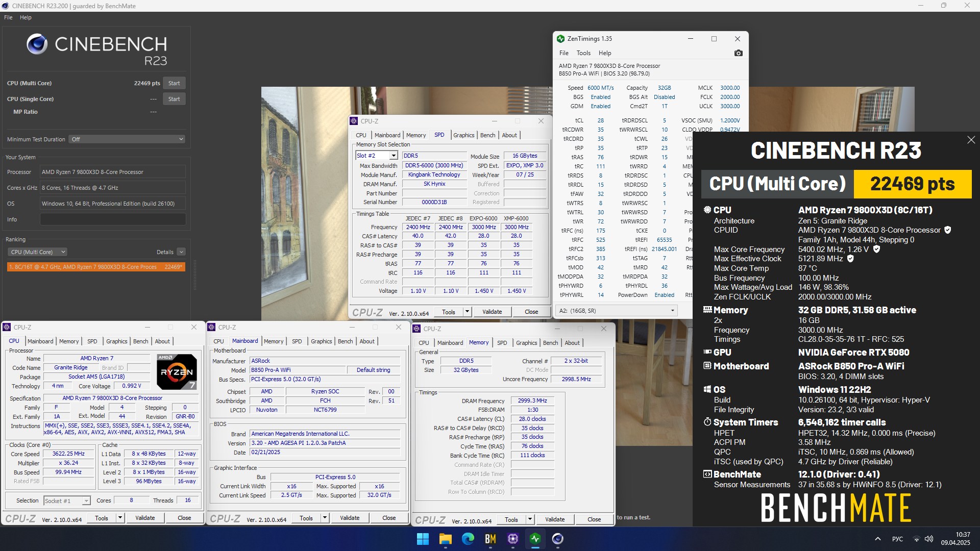Open the ZenTimings Help menu
Image resolution: width=980 pixels, height=551 pixels.
pyautogui.click(x=605, y=53)
